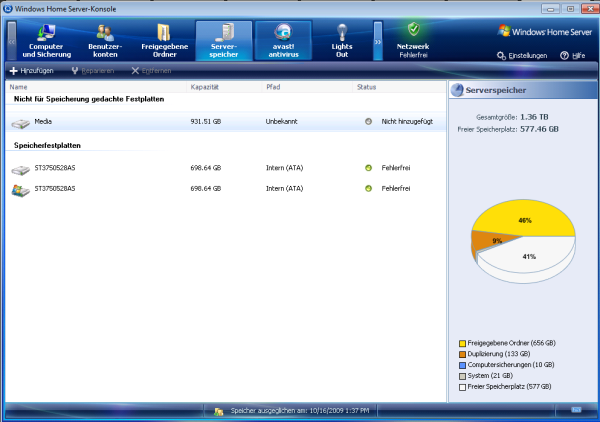Click the Unbekannt path cell
The height and width of the screenshot is (422, 600).
click(282, 122)
